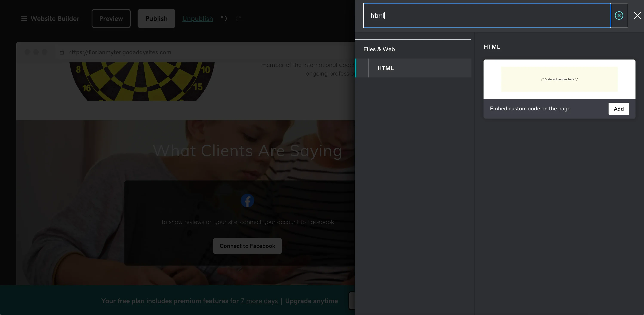Image resolution: width=644 pixels, height=315 pixels.
Task: Click the undo arrow icon
Action: point(224,18)
